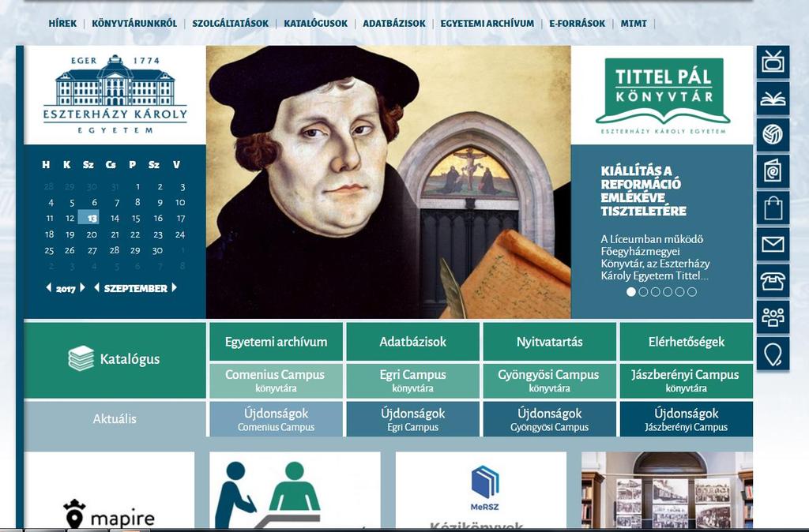Open the KÖNYVTÁRUNKRÓL menu
This screenshot has height=532, width=809.
(134, 23)
